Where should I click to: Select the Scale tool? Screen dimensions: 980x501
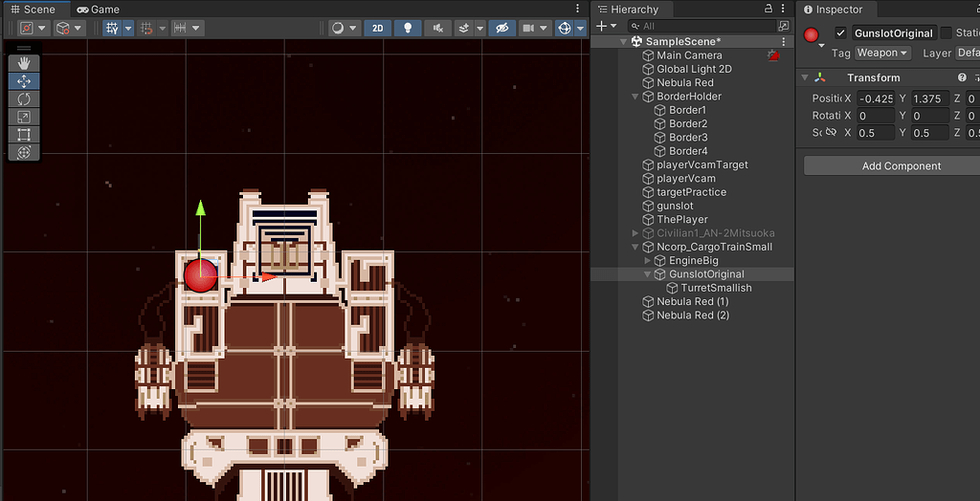pos(24,117)
